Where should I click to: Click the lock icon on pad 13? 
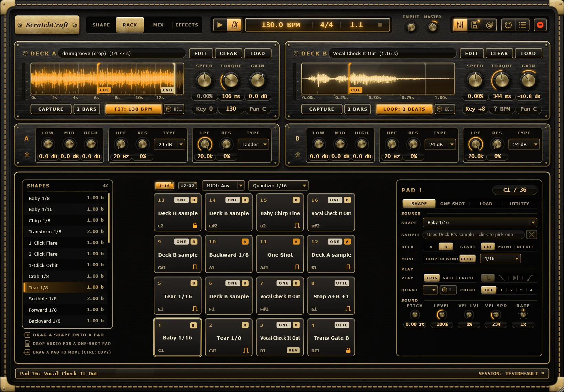pos(195,225)
